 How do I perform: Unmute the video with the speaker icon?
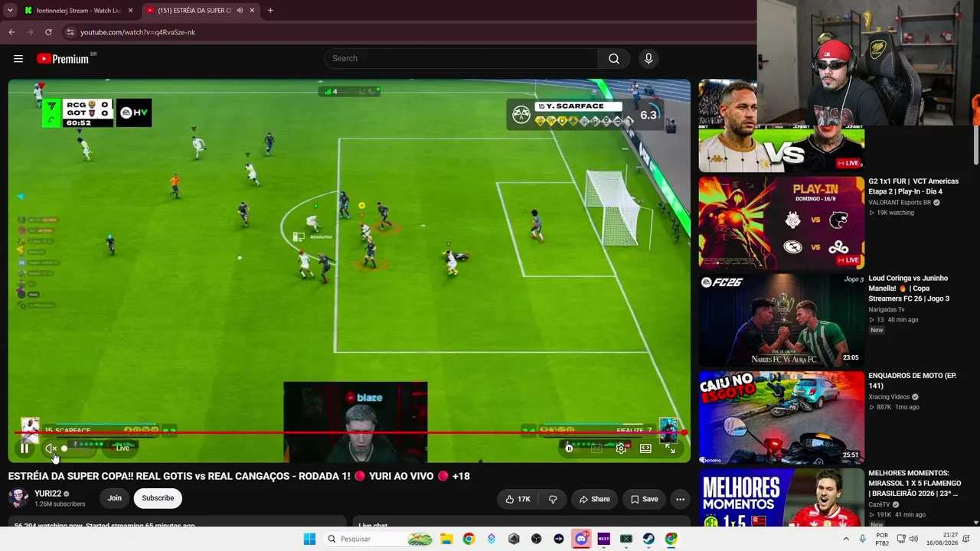pos(51,448)
